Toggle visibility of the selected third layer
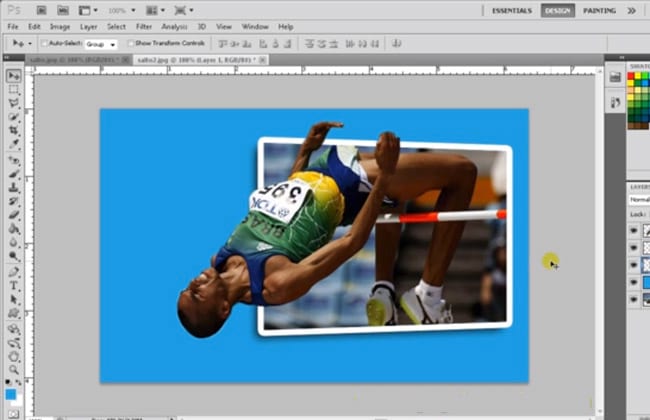The height and width of the screenshot is (420, 650). [x=633, y=265]
